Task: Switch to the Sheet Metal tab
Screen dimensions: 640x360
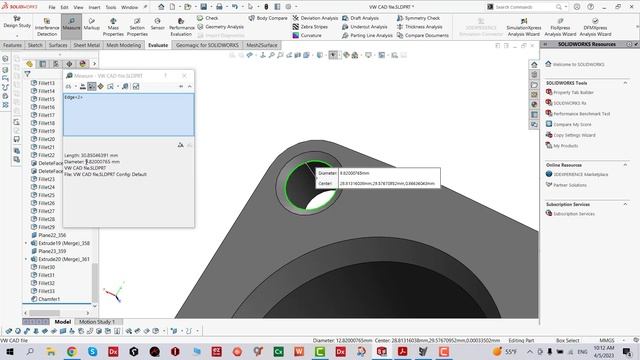Action: (87, 45)
